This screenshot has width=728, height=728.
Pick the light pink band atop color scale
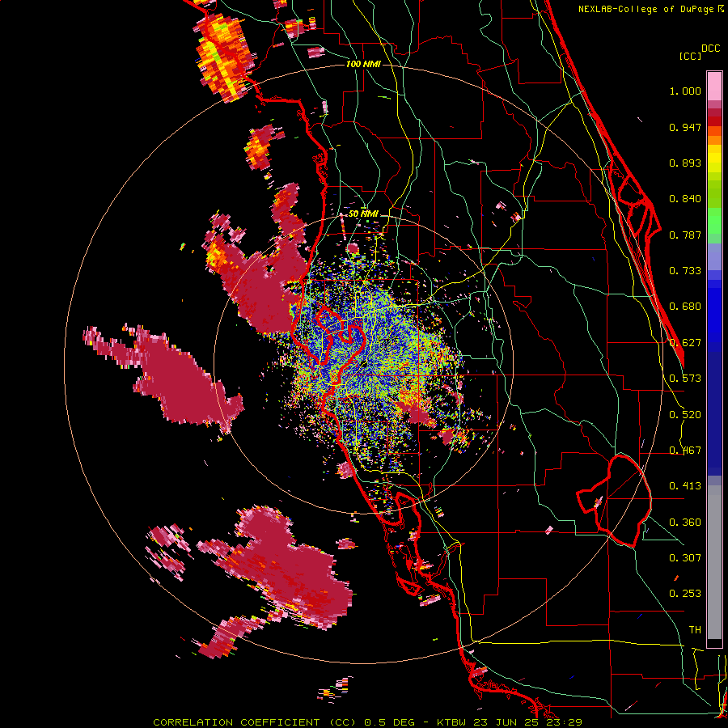(x=714, y=86)
